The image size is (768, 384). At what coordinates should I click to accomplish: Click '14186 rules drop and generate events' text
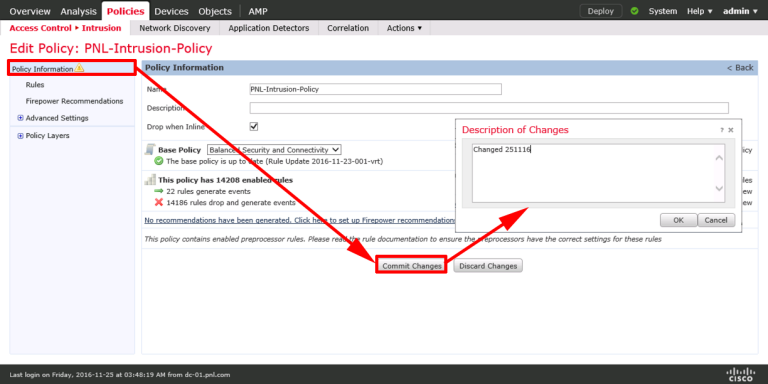click(x=231, y=202)
